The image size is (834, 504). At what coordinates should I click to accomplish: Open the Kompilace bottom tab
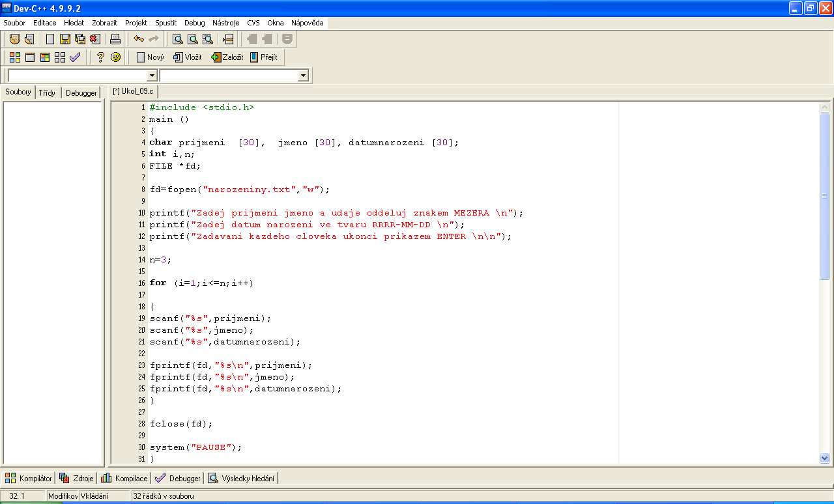point(124,478)
